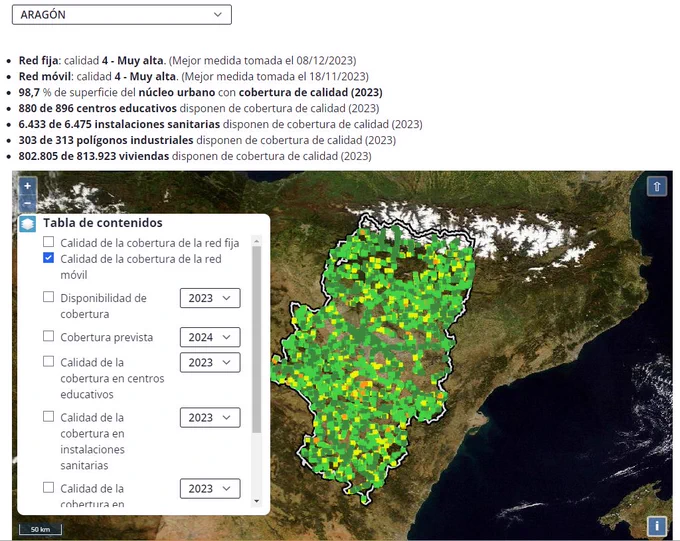Open year dropdown for centros educativos

point(210,362)
